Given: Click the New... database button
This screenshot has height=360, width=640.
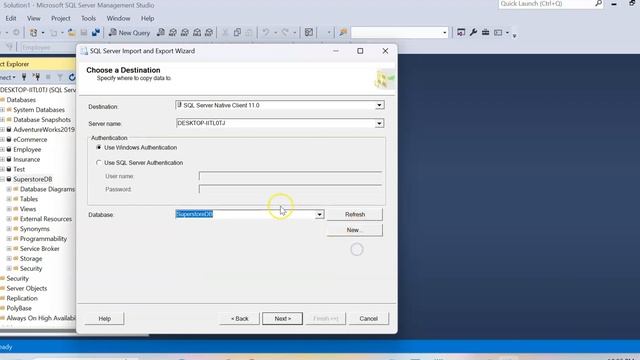Looking at the screenshot, I should pos(355,230).
